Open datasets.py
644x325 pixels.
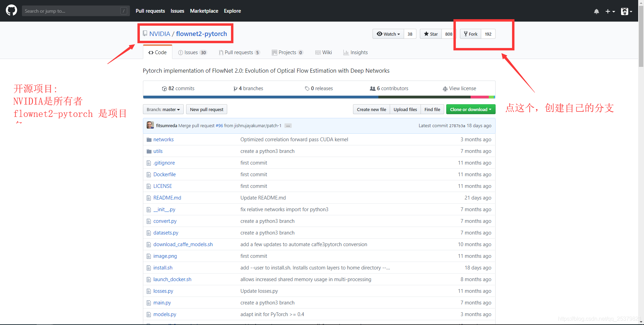coord(166,233)
